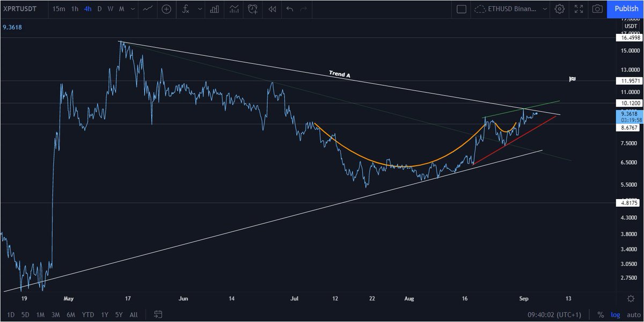Set date range to YTD
This screenshot has width=644, height=322.
[x=88, y=314]
